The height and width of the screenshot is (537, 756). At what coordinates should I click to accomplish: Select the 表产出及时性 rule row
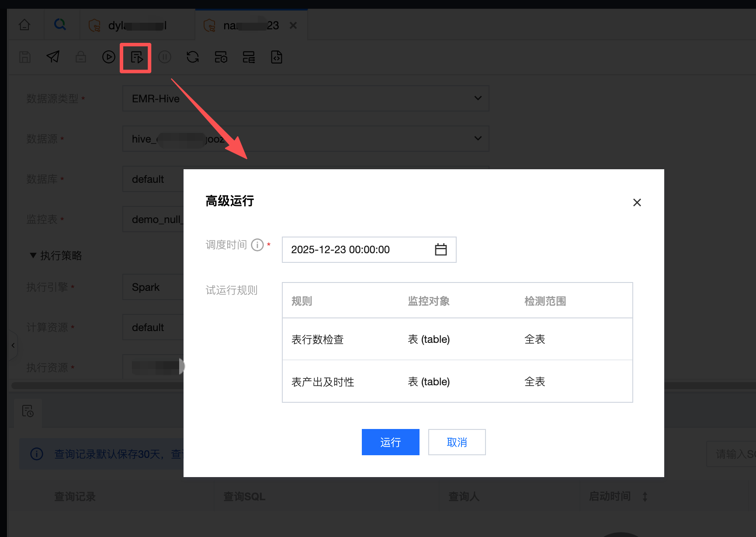coord(458,381)
